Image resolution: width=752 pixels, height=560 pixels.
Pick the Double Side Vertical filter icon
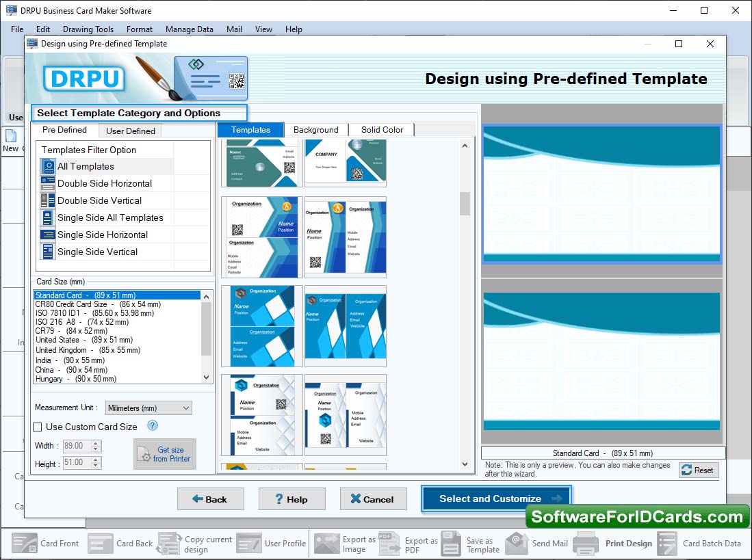pyautogui.click(x=47, y=200)
